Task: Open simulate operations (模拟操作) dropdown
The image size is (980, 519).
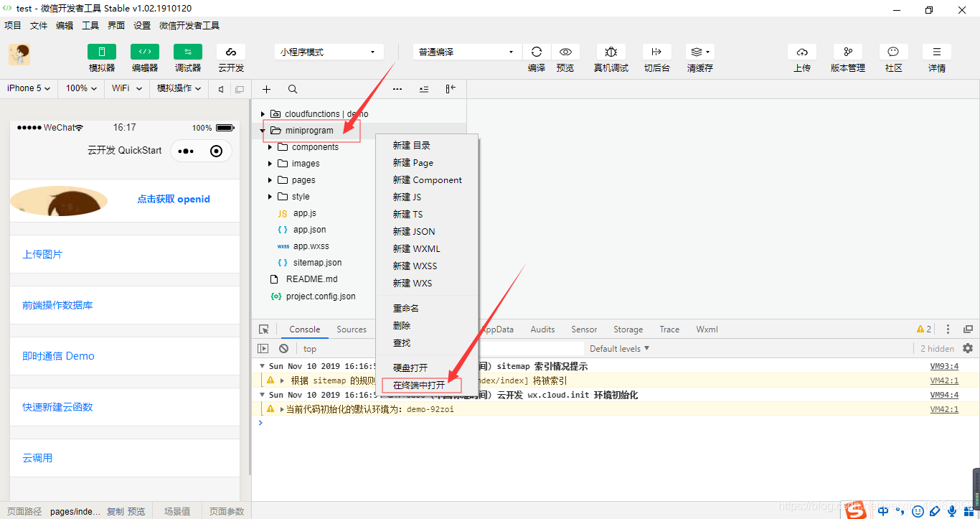Action: click(179, 88)
